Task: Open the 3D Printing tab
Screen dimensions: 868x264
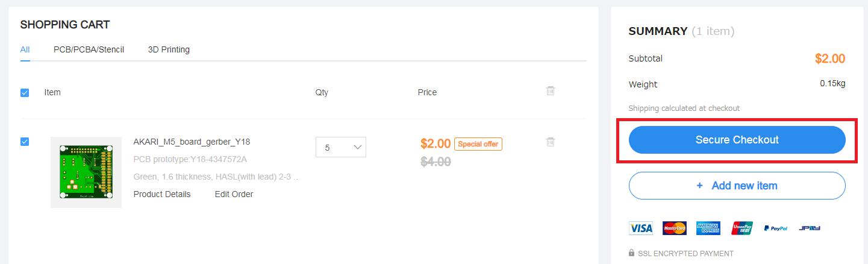Action: tap(169, 49)
